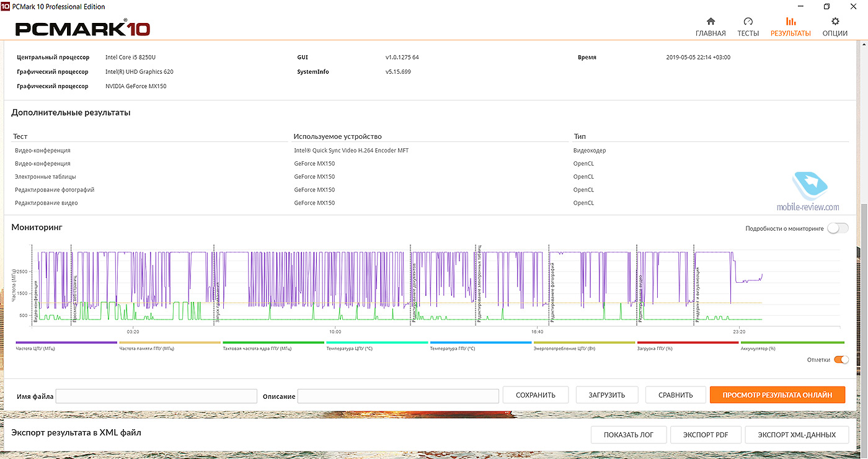Select Аккумулятор (%) legend swatch

(792, 342)
